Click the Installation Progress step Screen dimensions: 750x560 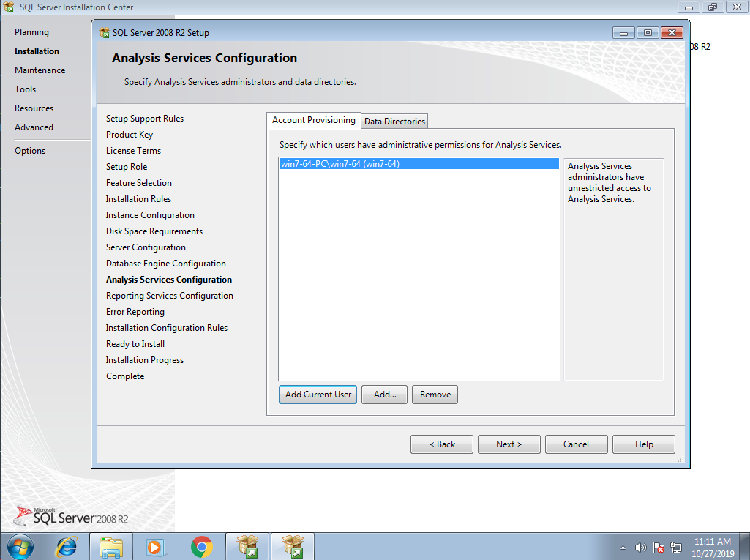point(144,360)
